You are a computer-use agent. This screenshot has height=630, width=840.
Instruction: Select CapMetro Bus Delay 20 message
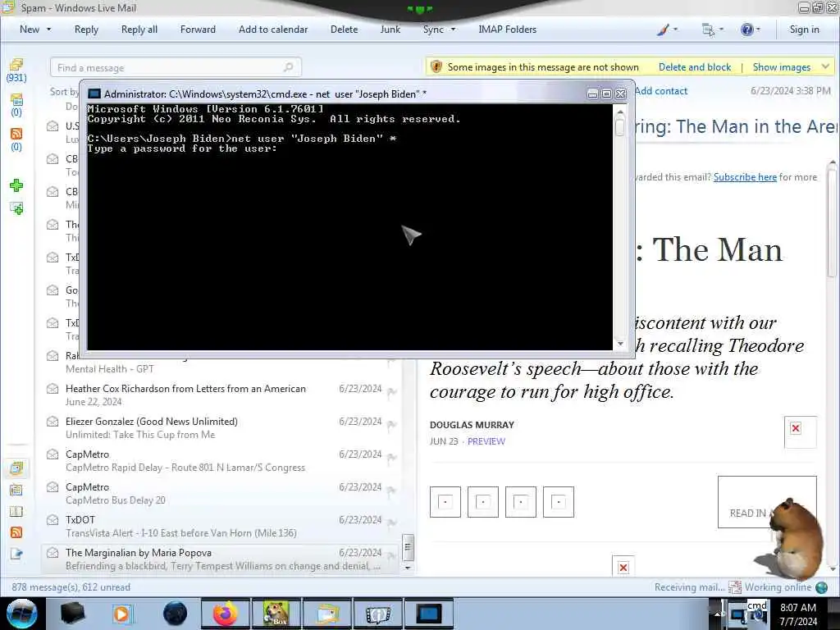click(220, 493)
